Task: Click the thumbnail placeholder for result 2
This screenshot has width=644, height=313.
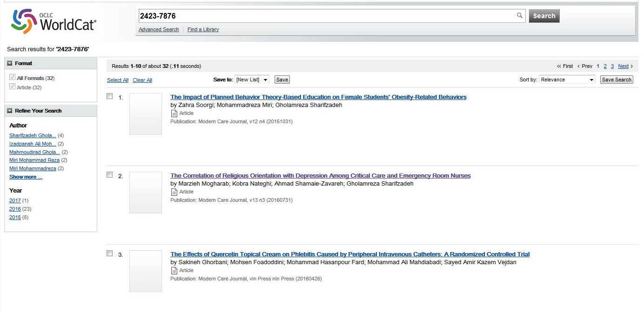Action: (x=146, y=193)
